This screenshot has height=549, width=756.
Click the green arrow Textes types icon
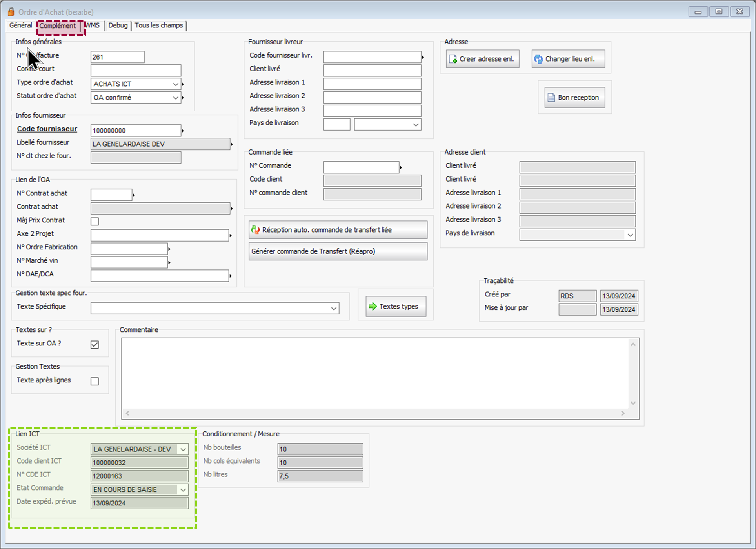(x=373, y=306)
